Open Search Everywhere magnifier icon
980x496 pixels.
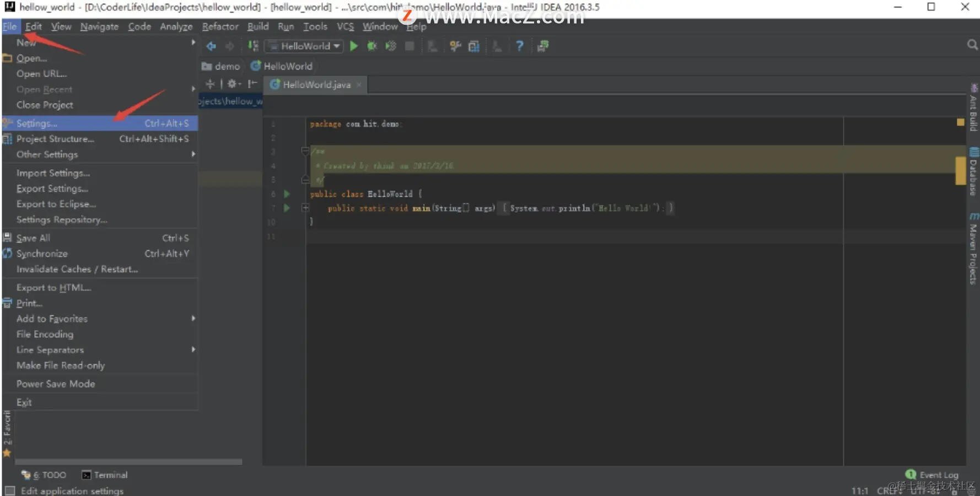(972, 45)
